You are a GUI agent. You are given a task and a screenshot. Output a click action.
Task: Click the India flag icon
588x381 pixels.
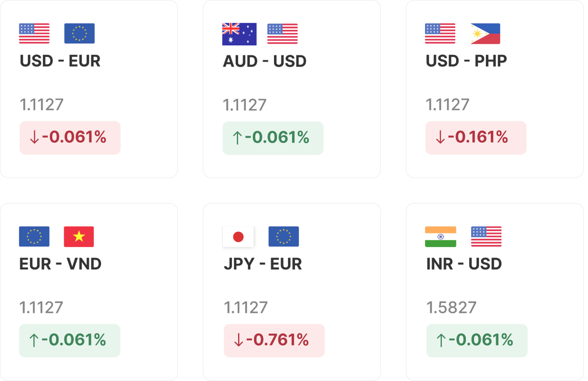(440, 237)
